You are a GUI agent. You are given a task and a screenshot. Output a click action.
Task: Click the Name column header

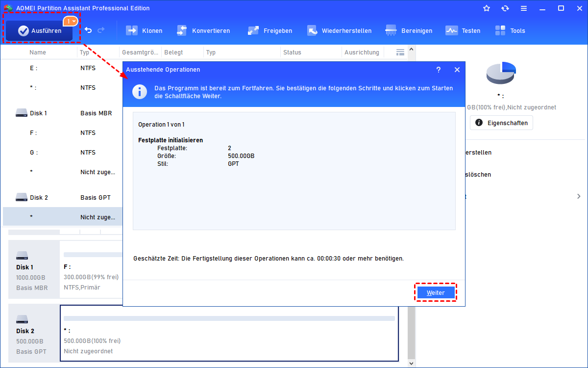pos(38,52)
